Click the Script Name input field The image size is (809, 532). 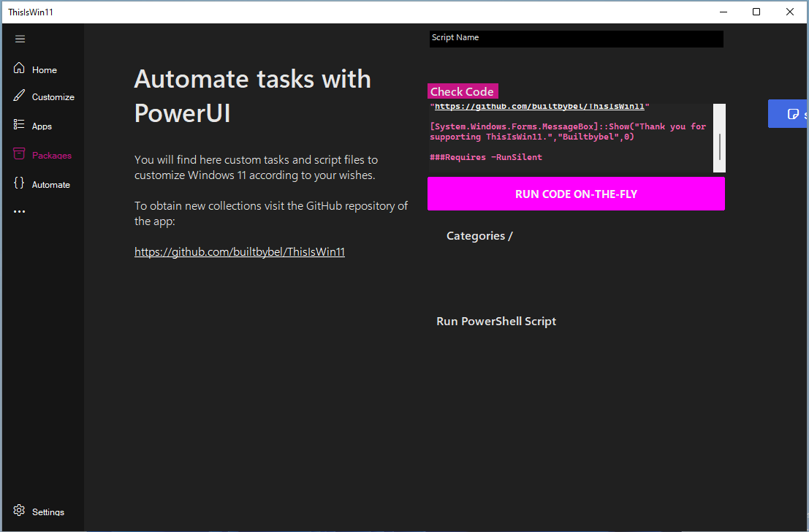coord(577,39)
